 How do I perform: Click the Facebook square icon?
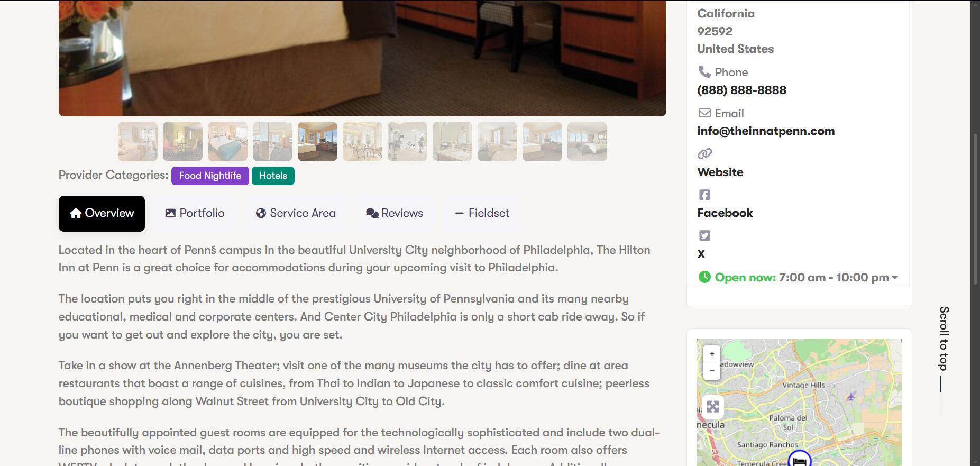click(704, 195)
